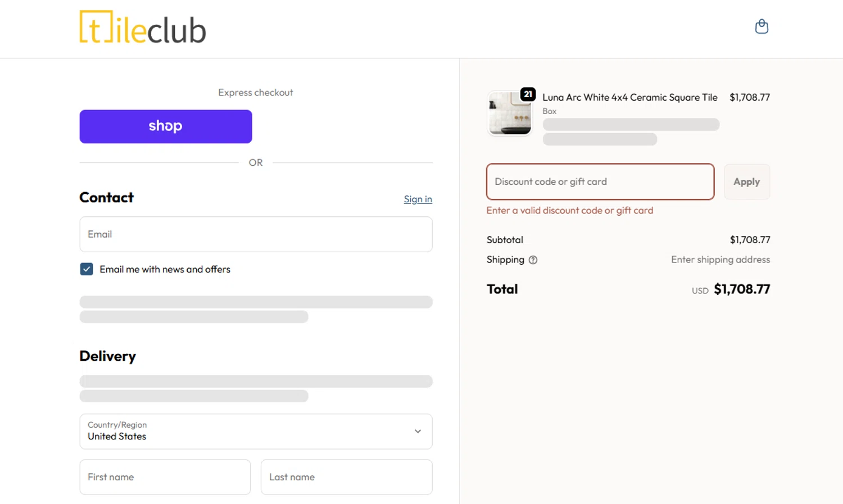
Task: Click the Apply discount button
Action: click(x=746, y=181)
